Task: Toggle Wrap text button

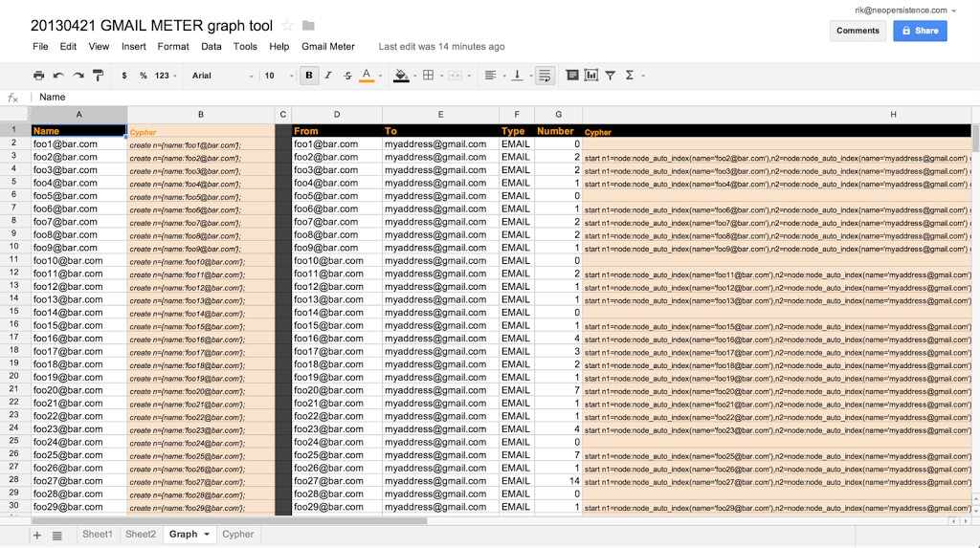Action: point(545,76)
